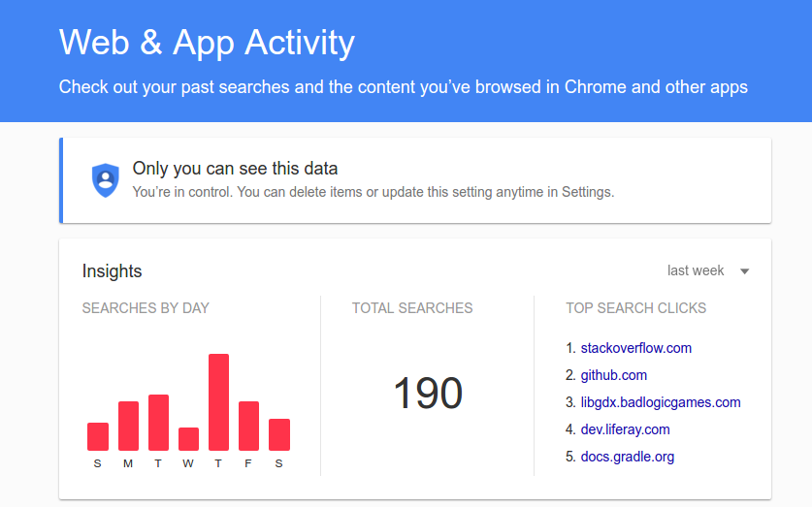Click Only you can see this data heading
Image resolution: width=812 pixels, height=507 pixels.
(235, 169)
